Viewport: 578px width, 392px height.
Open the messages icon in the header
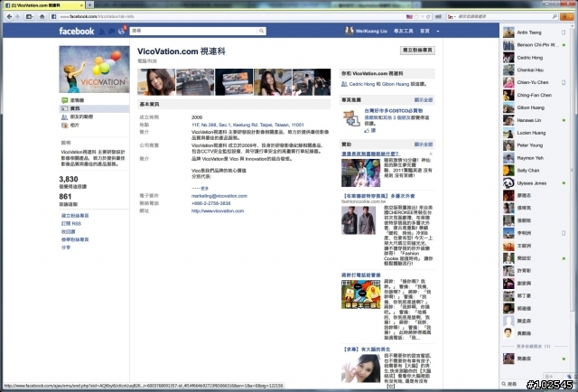coord(111,32)
